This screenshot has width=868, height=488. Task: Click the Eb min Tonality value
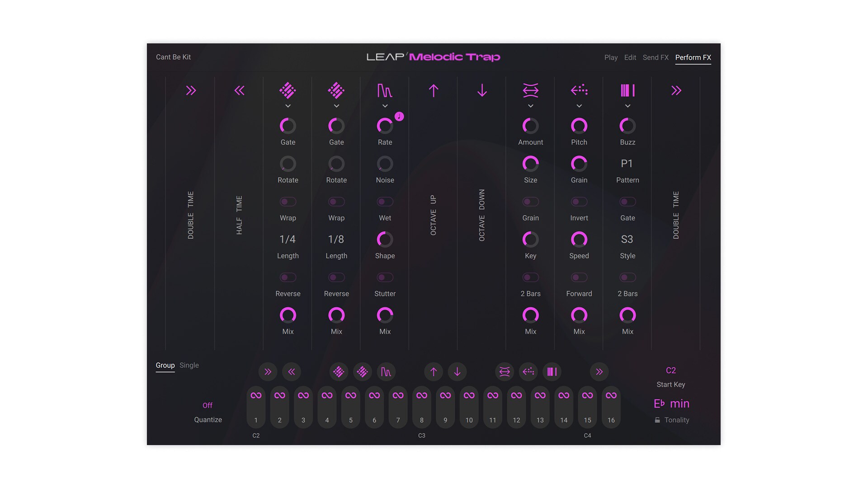pos(671,404)
